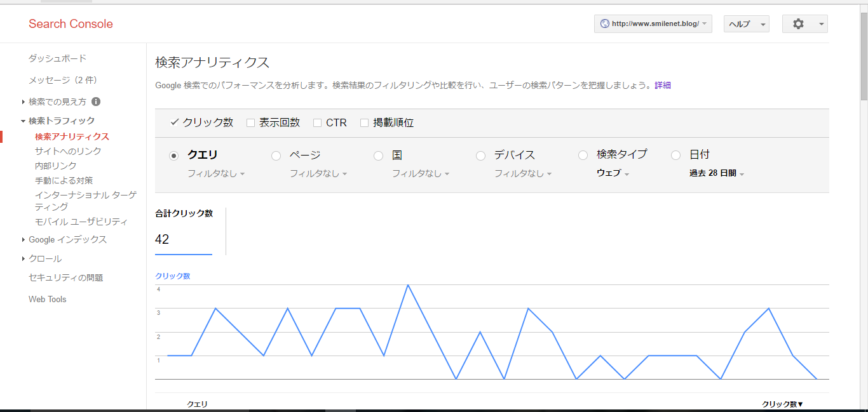The width and height of the screenshot is (868, 412).
Task: Open the ウェブ search type dropdown
Action: point(613,173)
